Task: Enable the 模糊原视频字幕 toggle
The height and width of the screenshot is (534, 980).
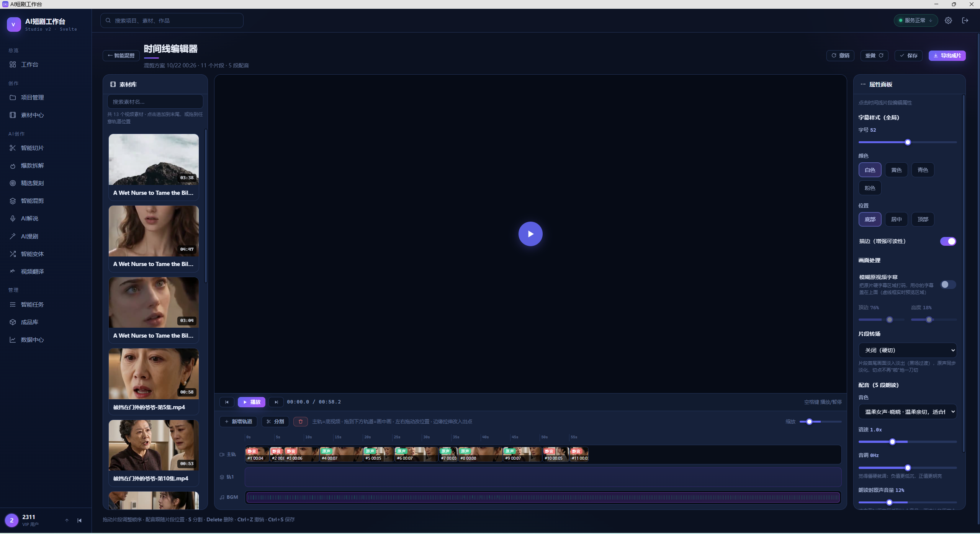Action: click(948, 284)
